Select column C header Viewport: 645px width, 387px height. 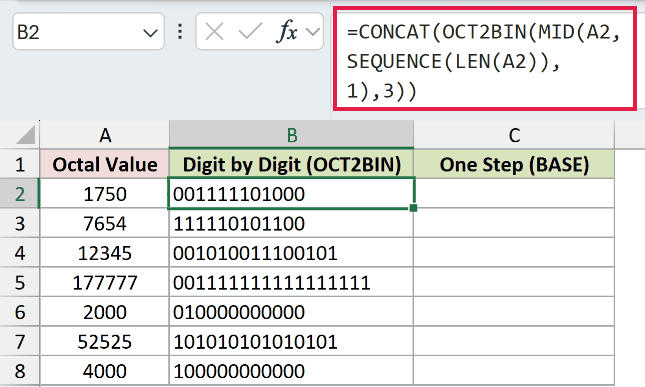(514, 134)
